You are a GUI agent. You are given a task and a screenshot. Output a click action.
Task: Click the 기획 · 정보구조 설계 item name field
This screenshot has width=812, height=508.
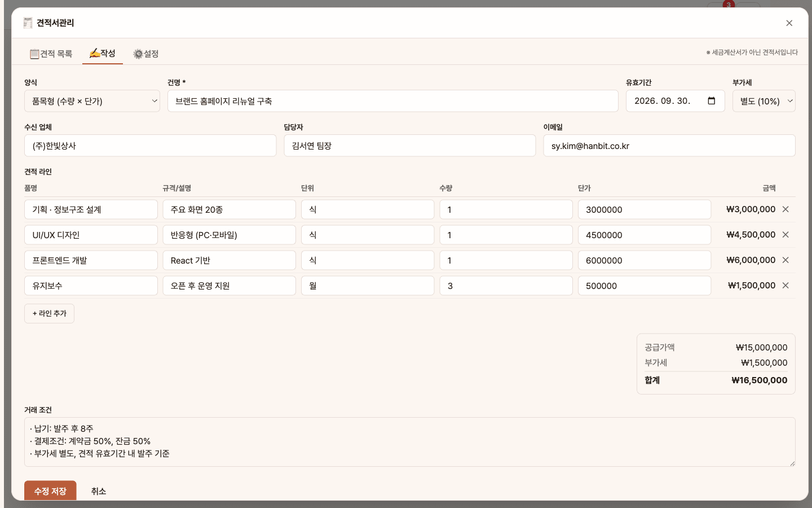click(x=91, y=209)
